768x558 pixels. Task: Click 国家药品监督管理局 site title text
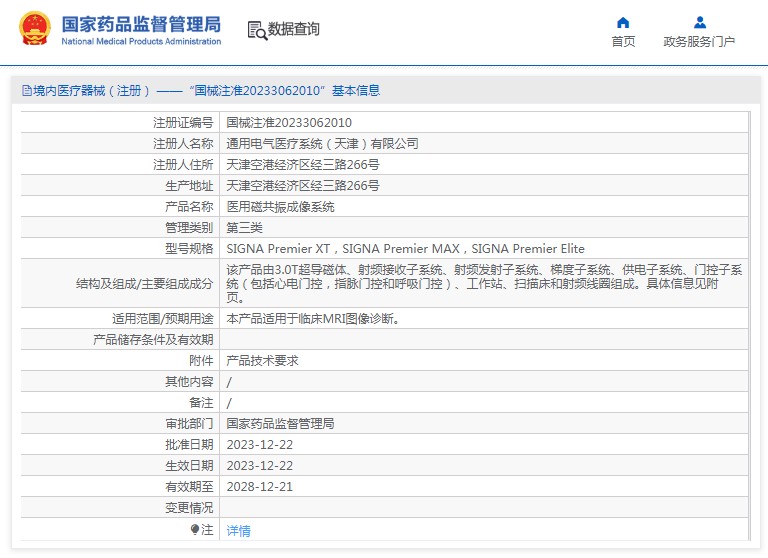tap(141, 24)
